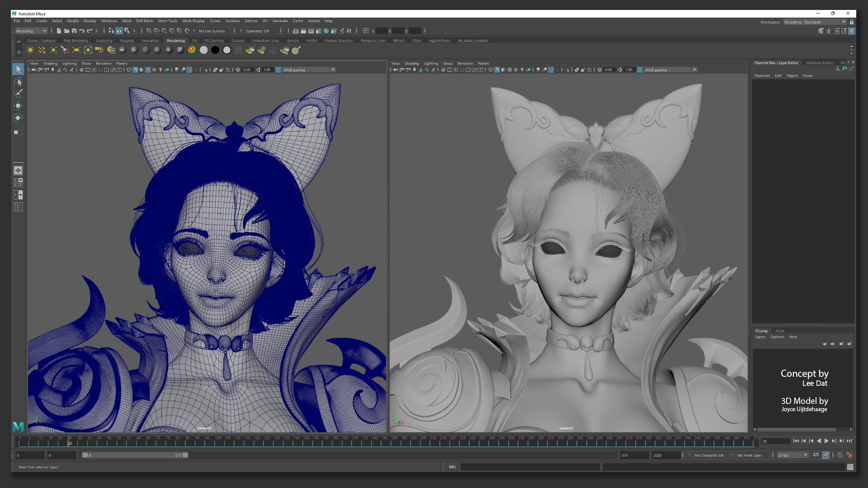The image size is (868, 488).
Task: Switch to the Poly Modeling shelf tab
Action: click(75, 41)
